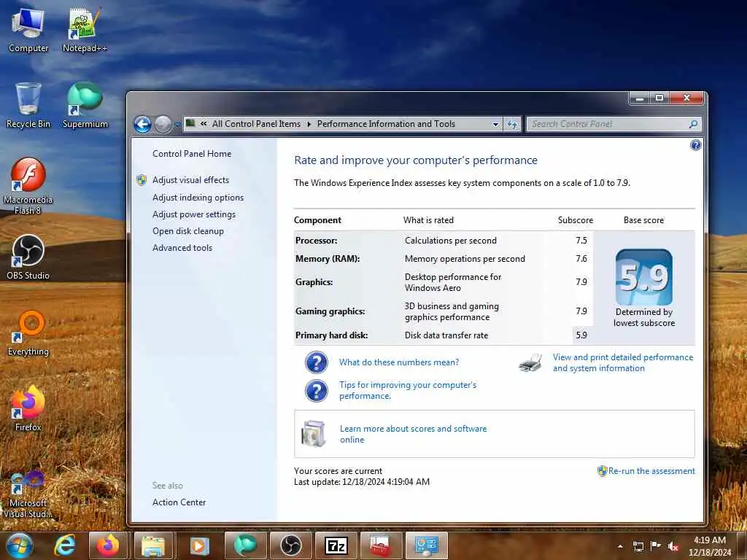Open the recent pages dropdown arrow

coord(177,124)
